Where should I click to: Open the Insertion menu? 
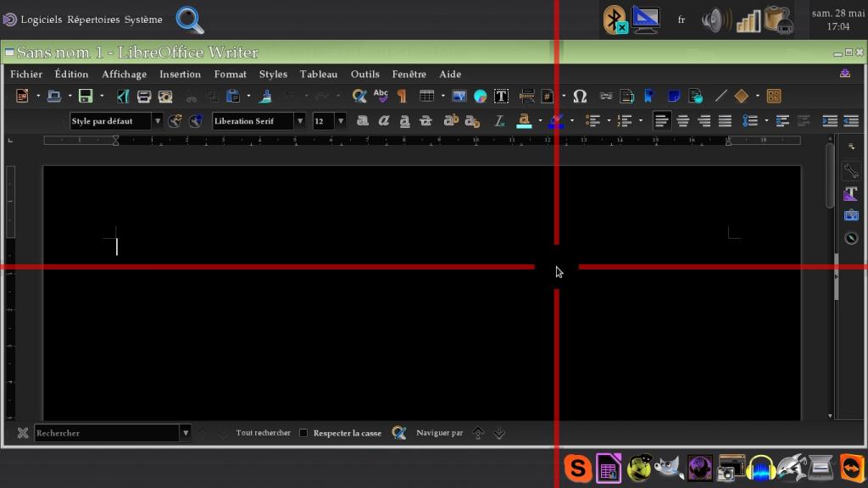pyautogui.click(x=180, y=75)
